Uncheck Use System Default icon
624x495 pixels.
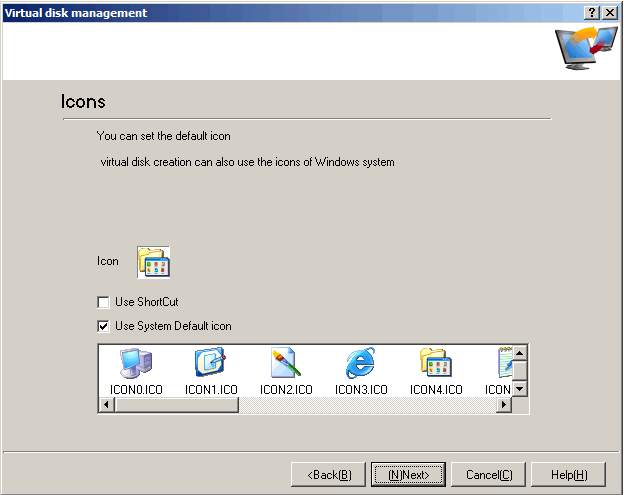pos(103,326)
